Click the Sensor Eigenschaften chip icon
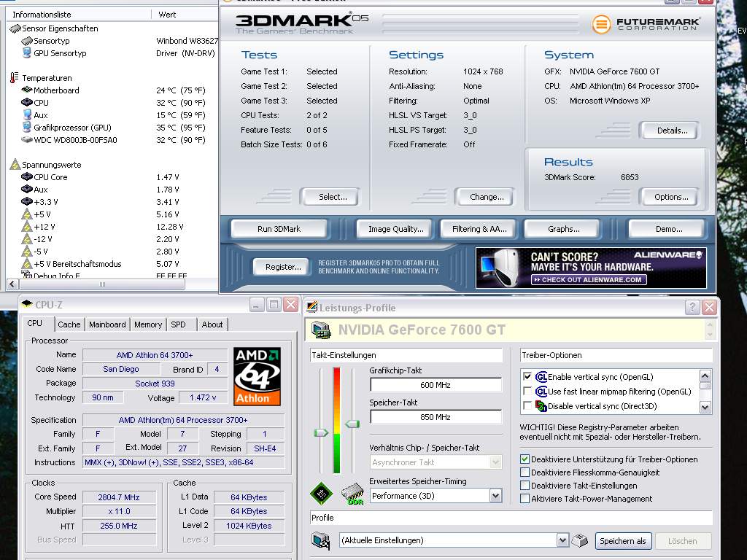 [15, 28]
